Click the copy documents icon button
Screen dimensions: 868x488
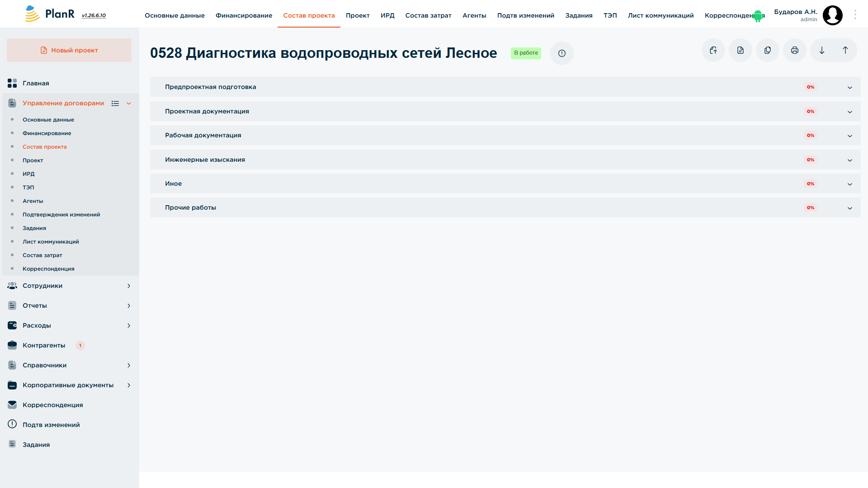click(x=768, y=50)
